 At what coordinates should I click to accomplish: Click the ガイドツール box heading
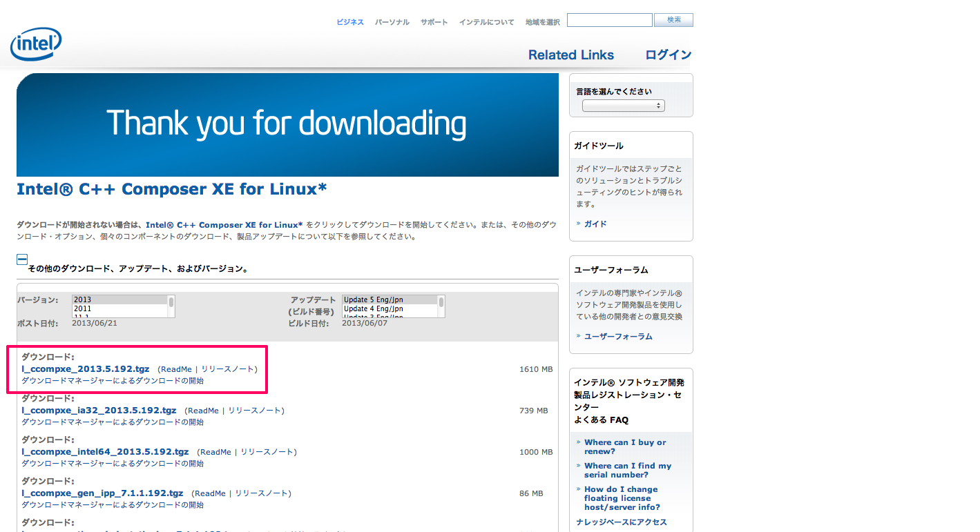pos(599,146)
